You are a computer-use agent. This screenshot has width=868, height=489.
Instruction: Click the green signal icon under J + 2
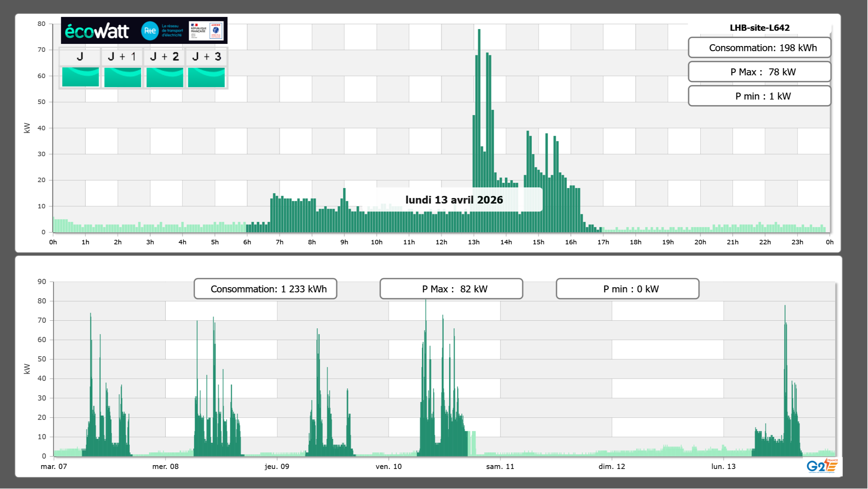tap(165, 77)
